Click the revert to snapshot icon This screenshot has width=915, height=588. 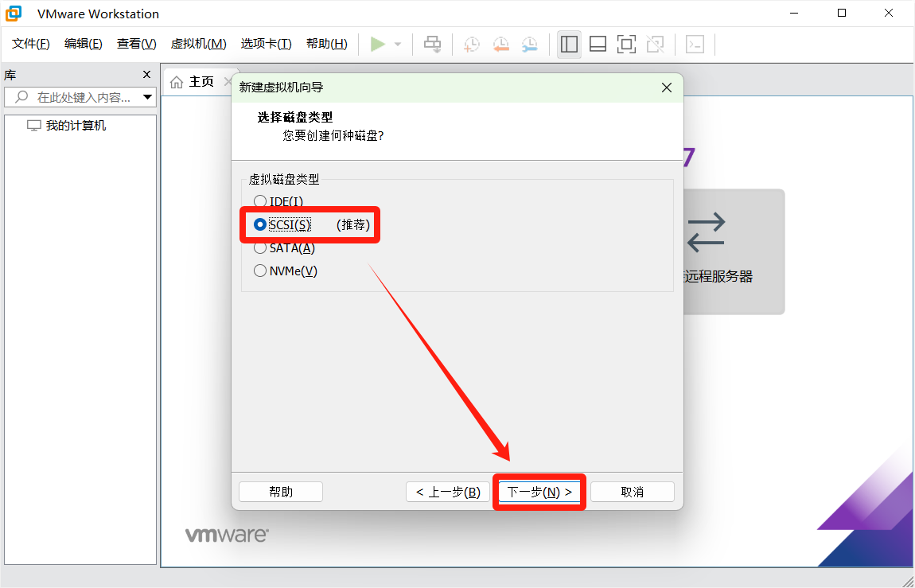click(500, 45)
